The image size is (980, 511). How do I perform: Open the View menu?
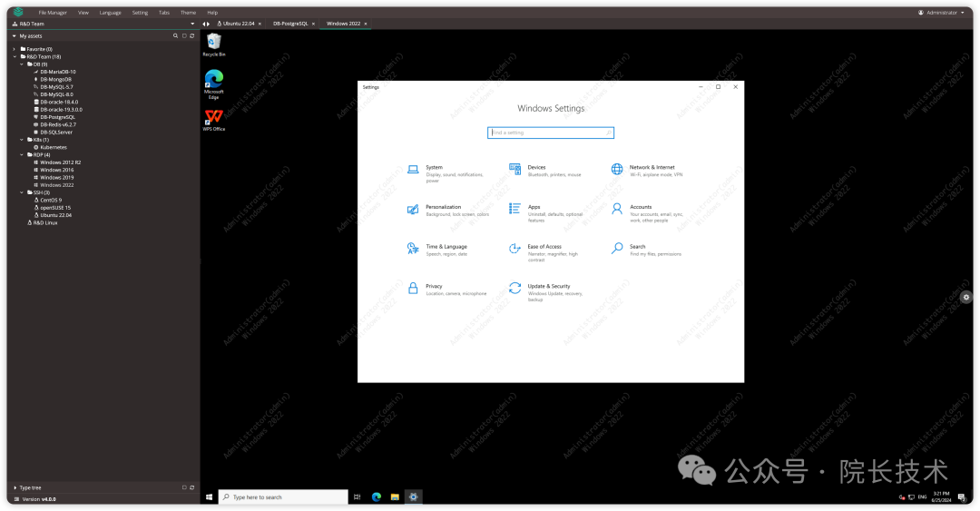pyautogui.click(x=83, y=13)
